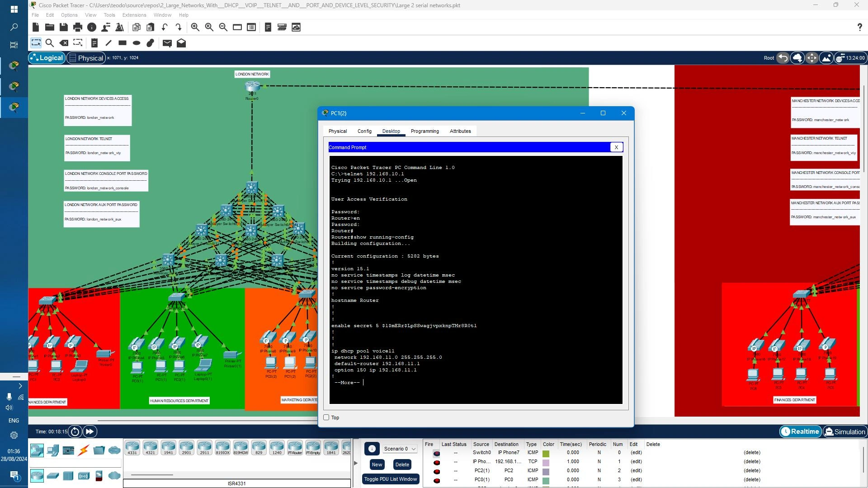Screen dimensions: 868x488
Task: Click color swatch of PC2(1) PDU
Action: tap(546, 471)
